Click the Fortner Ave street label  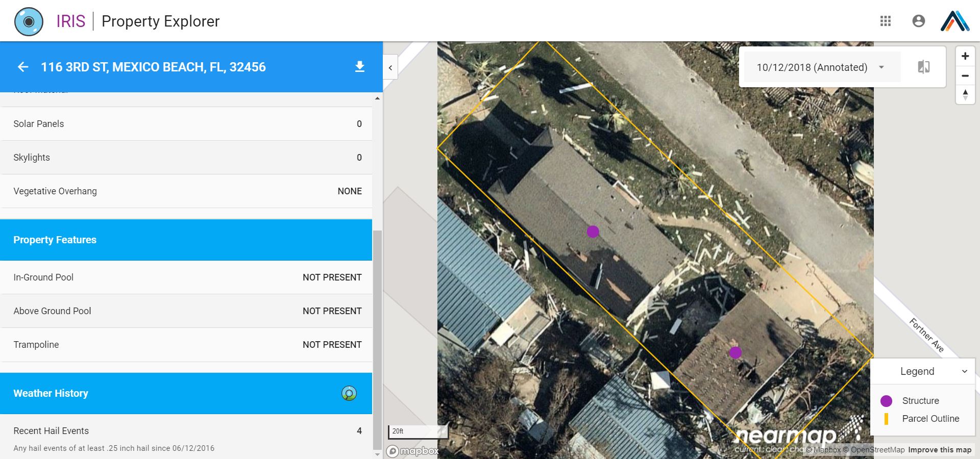coord(926,335)
